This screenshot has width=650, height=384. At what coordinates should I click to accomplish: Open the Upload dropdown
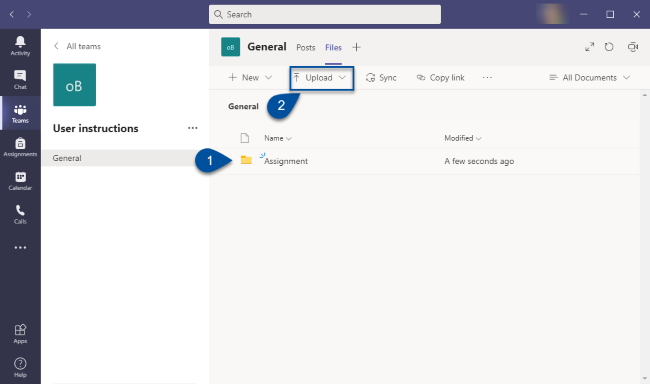pos(321,78)
